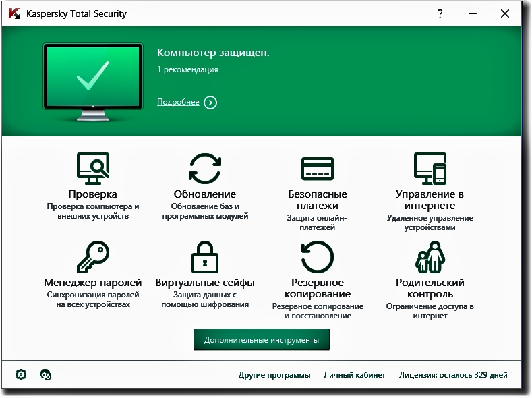Open settings via the gear icon
This screenshot has width=532, height=398.
pyautogui.click(x=21, y=374)
